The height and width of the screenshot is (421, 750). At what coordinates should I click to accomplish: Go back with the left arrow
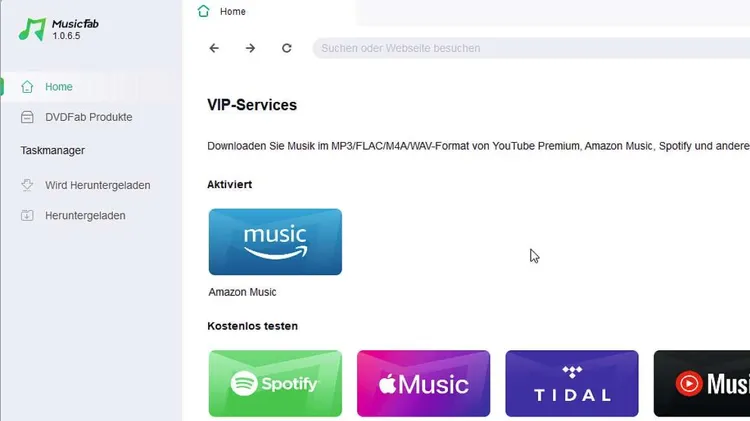[214, 48]
